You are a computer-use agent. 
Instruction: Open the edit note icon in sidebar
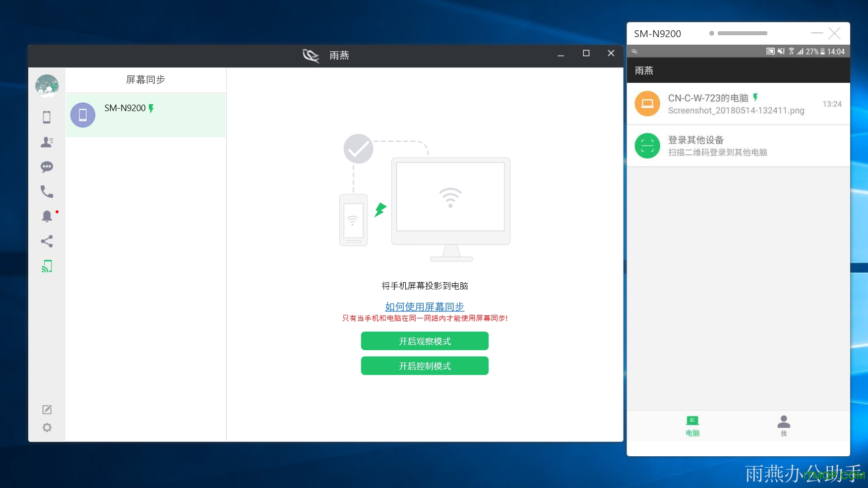pyautogui.click(x=47, y=410)
